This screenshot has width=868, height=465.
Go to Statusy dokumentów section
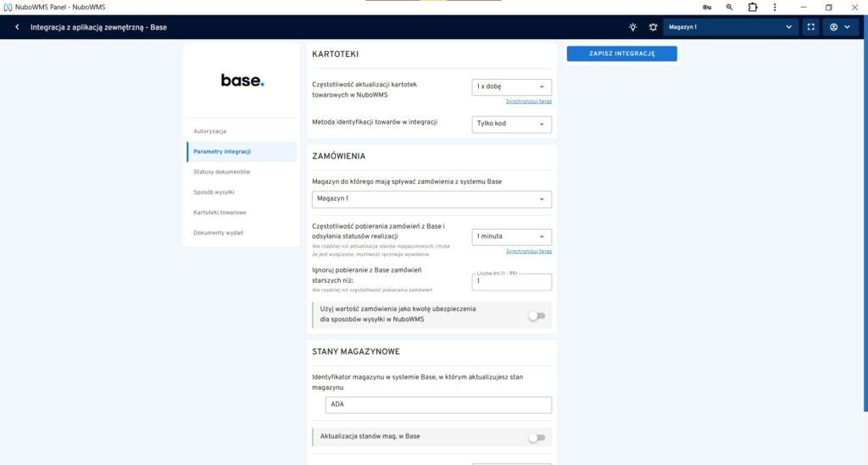[221, 172]
